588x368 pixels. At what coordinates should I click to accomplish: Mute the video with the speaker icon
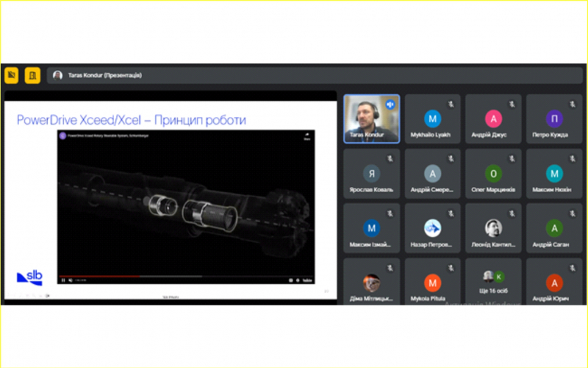coord(70,280)
